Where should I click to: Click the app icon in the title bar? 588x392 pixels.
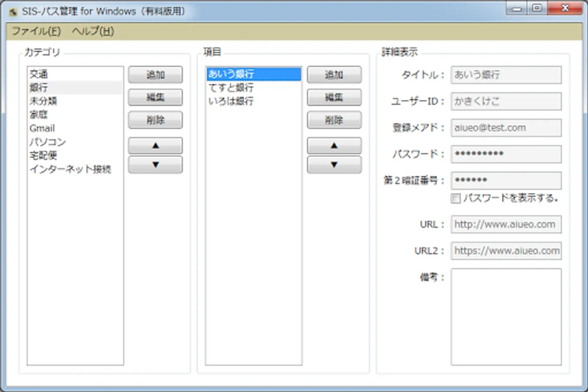click(x=13, y=11)
